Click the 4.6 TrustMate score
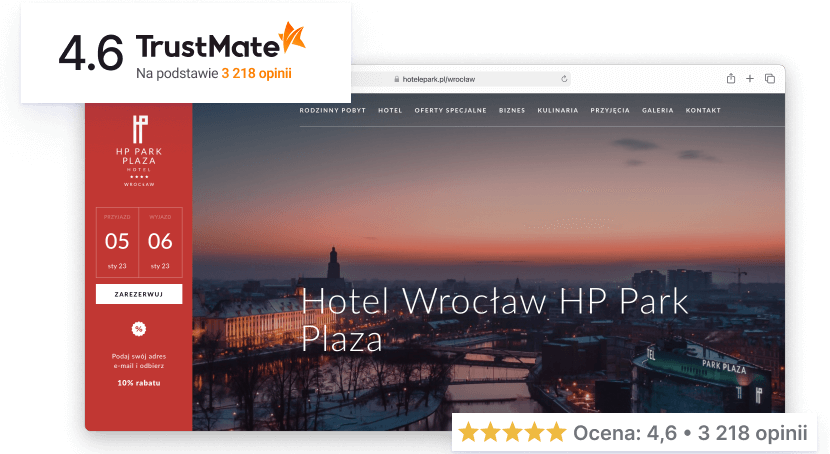 91,53
